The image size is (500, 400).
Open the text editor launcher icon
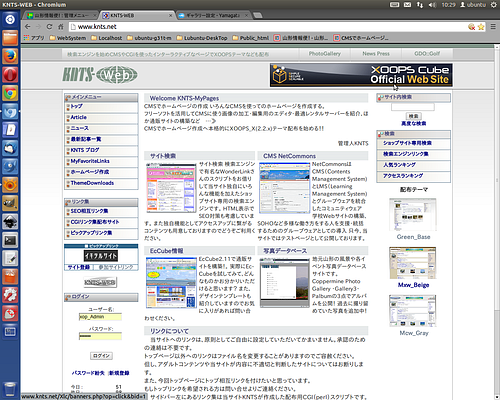(x=10, y=258)
